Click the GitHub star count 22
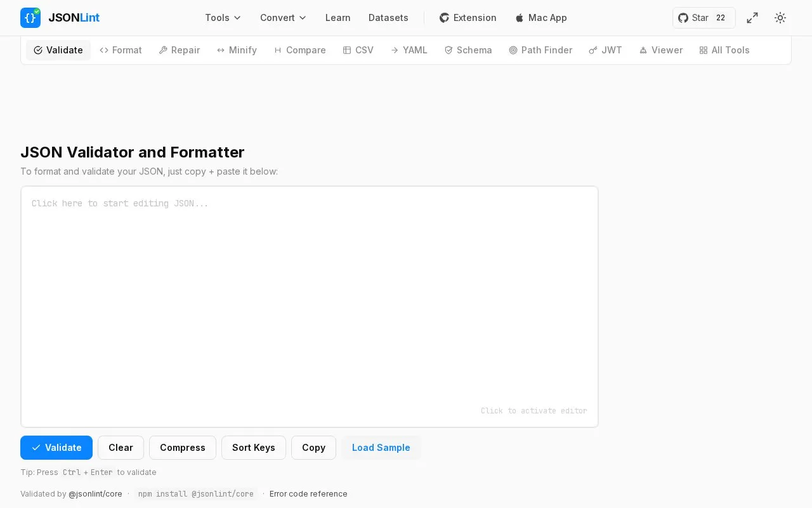812x508 pixels. pos(721,18)
